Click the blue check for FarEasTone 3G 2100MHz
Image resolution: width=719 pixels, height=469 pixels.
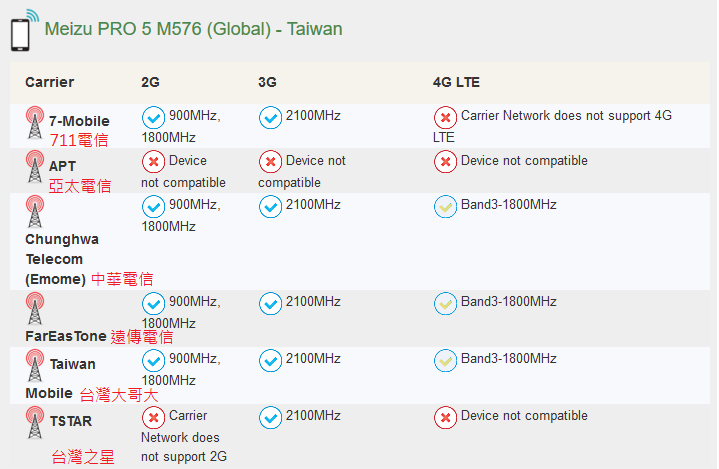(x=271, y=304)
